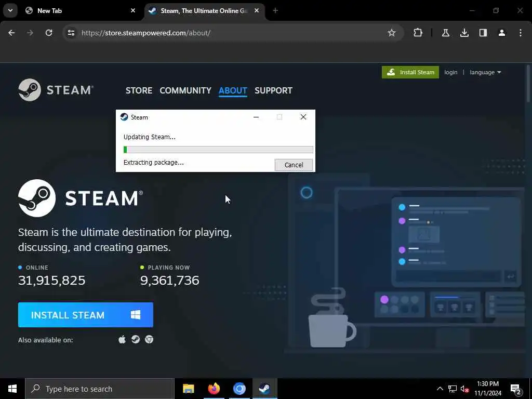The image size is (532, 399).
Task: Close the Steam updater dialog
Action: [x=303, y=117]
